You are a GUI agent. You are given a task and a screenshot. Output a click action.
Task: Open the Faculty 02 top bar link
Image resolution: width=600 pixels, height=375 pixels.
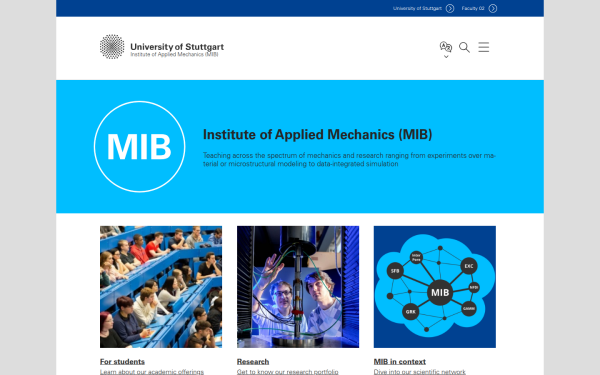pos(473,8)
